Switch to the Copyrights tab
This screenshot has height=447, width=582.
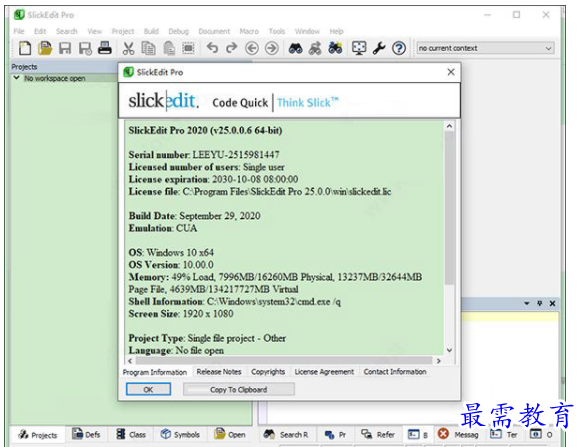click(x=268, y=372)
